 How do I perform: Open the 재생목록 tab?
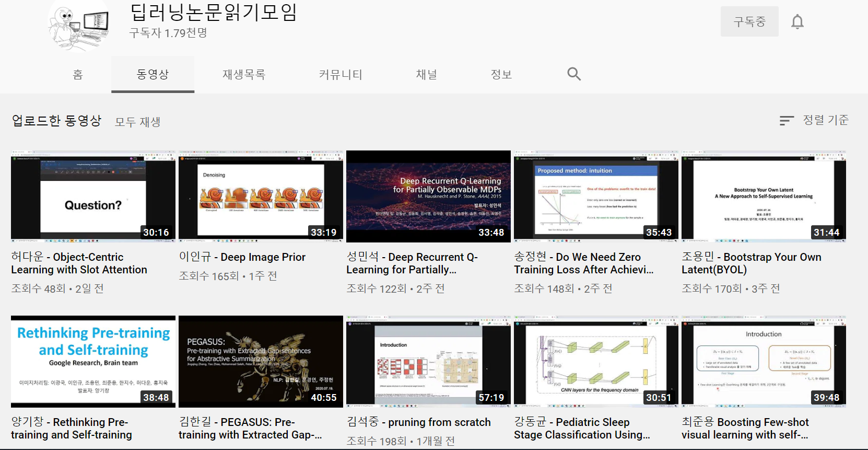coord(244,75)
